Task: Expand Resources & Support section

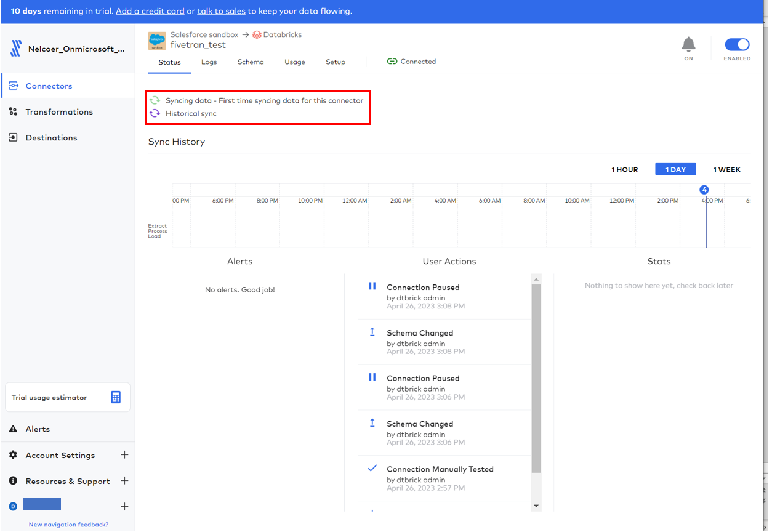Action: [124, 481]
